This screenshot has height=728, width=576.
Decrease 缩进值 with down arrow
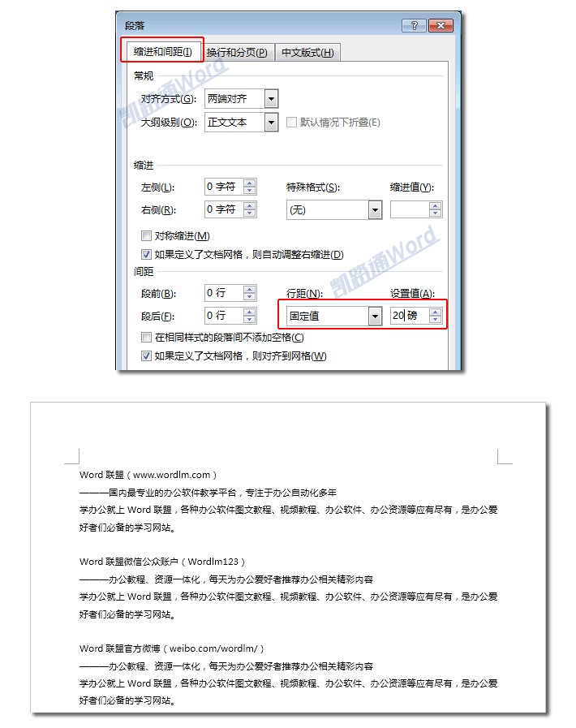pos(436,213)
